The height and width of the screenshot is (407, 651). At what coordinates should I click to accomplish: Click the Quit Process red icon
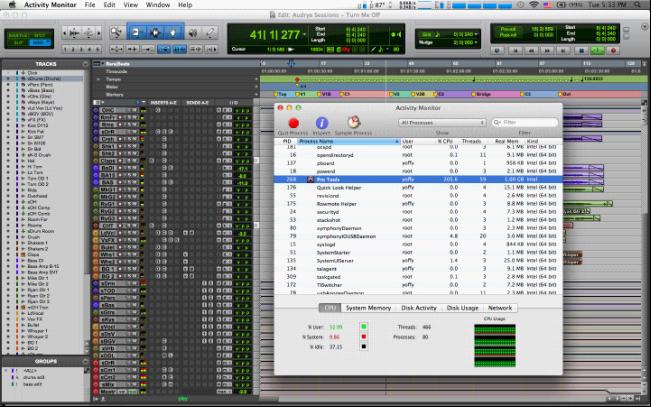pyautogui.click(x=294, y=123)
